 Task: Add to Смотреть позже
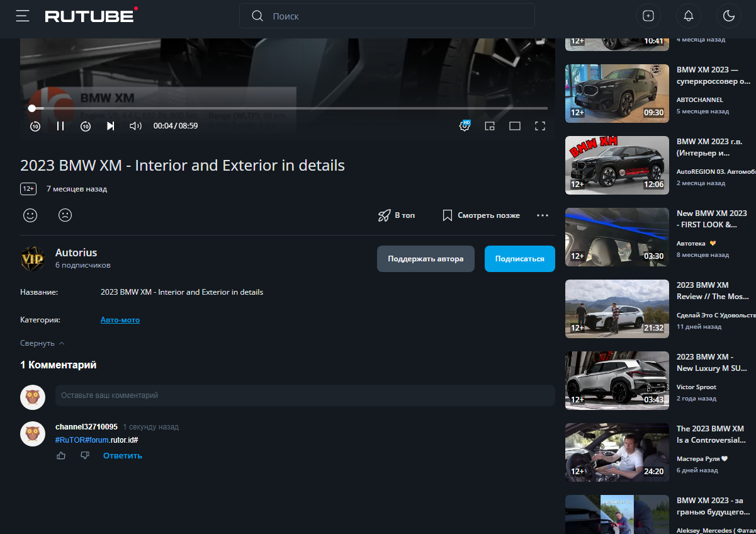481,215
